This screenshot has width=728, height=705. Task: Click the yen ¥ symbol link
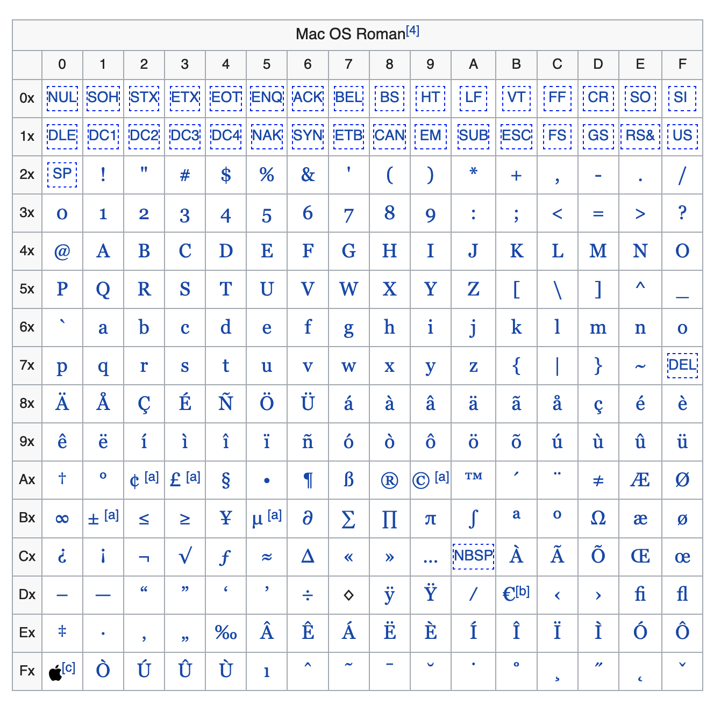[x=226, y=518]
